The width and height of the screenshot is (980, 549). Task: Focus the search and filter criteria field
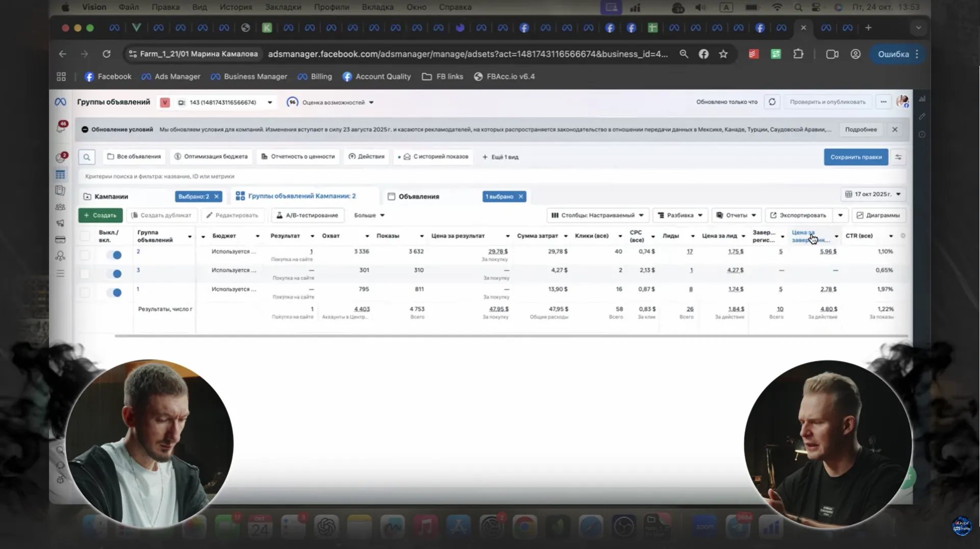(x=490, y=177)
